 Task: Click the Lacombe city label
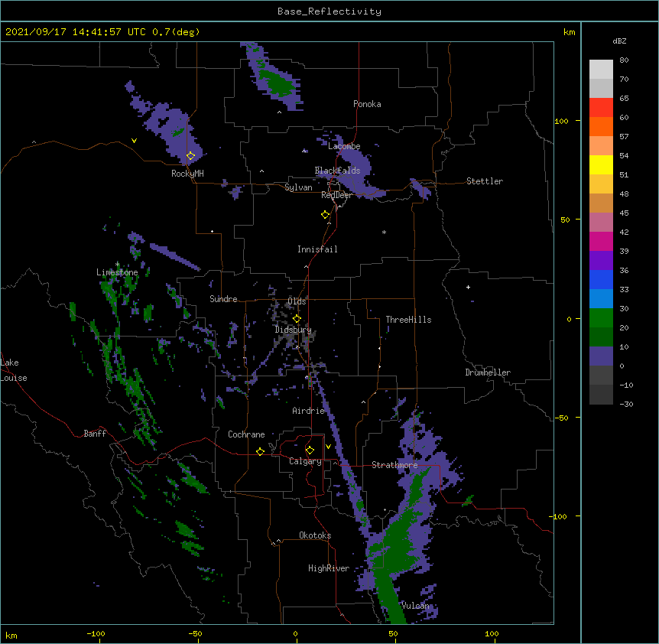[x=344, y=146]
